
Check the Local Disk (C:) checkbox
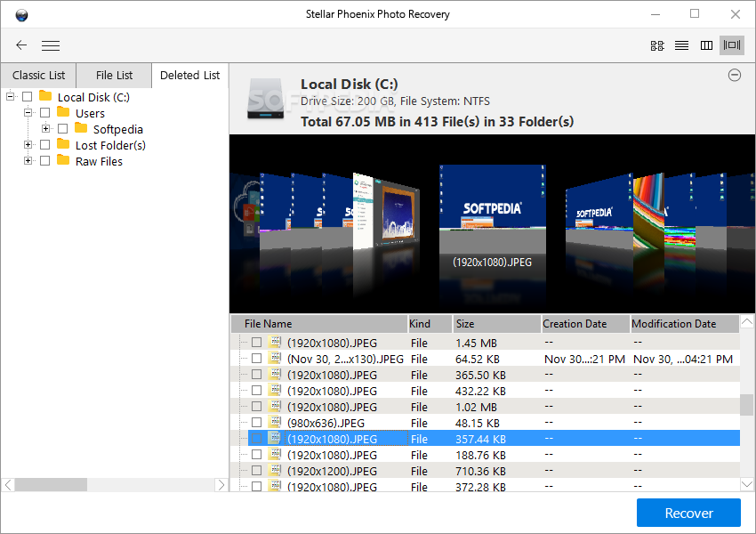[x=28, y=97]
